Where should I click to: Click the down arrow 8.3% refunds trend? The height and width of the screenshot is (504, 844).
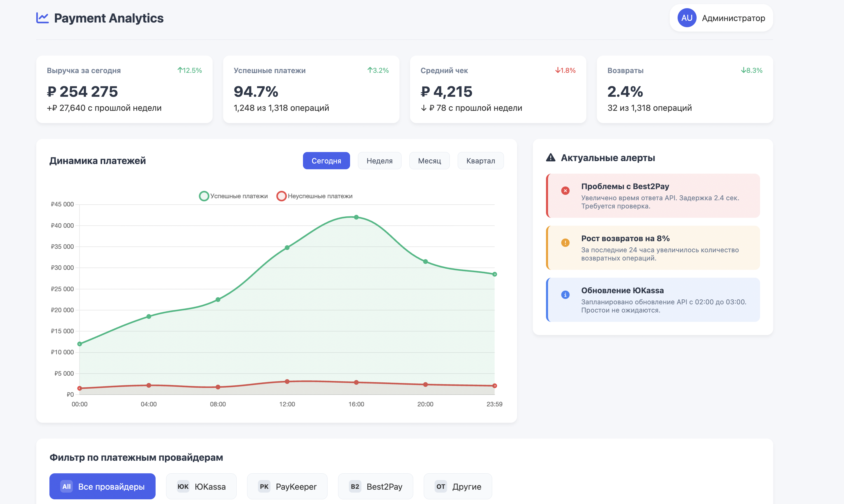(x=752, y=70)
